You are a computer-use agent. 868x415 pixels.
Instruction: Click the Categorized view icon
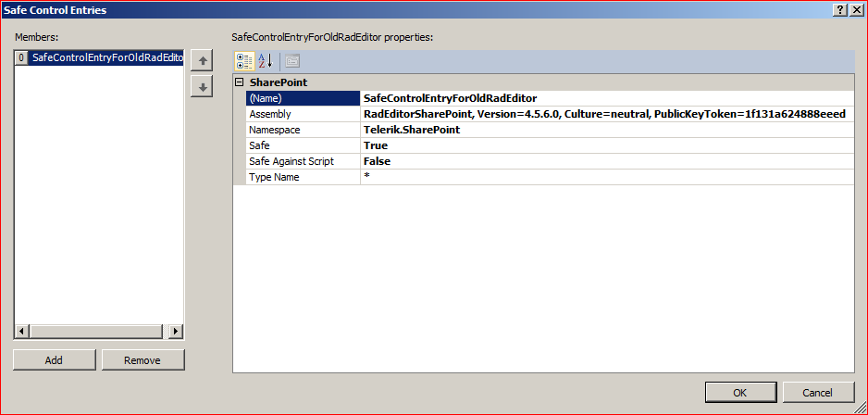[244, 62]
